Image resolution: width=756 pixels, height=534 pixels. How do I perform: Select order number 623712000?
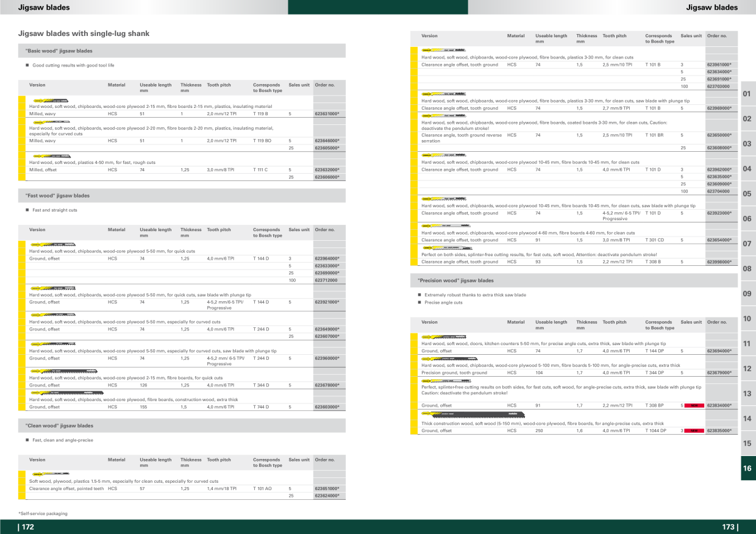click(x=326, y=280)
